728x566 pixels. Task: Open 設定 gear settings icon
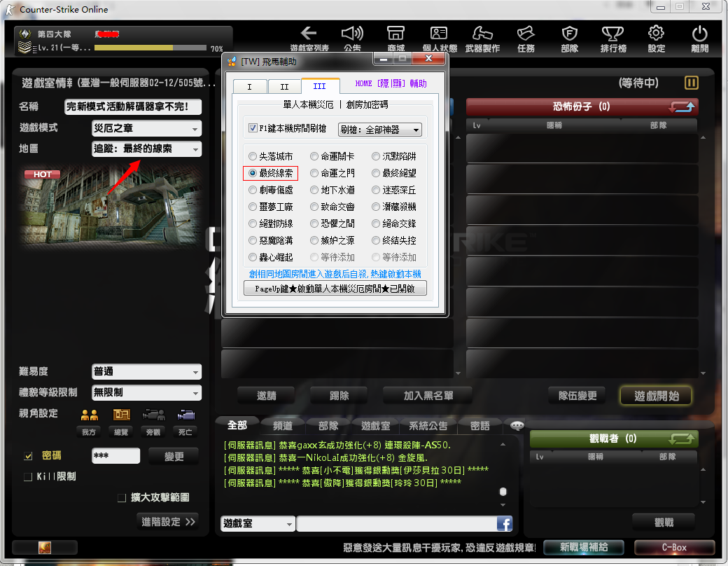coord(656,34)
